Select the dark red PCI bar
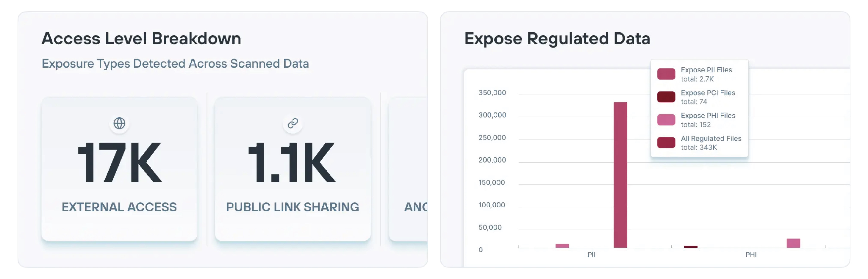The height and width of the screenshot is (279, 868). point(690,247)
